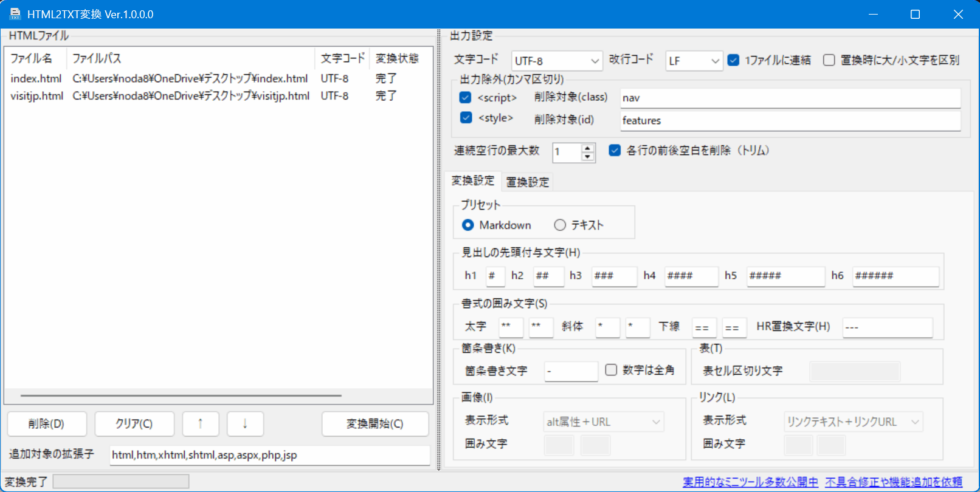Viewport: 980px width, 492px height.
Task: Open the 改行コード LF dropdown
Action: [x=694, y=61]
